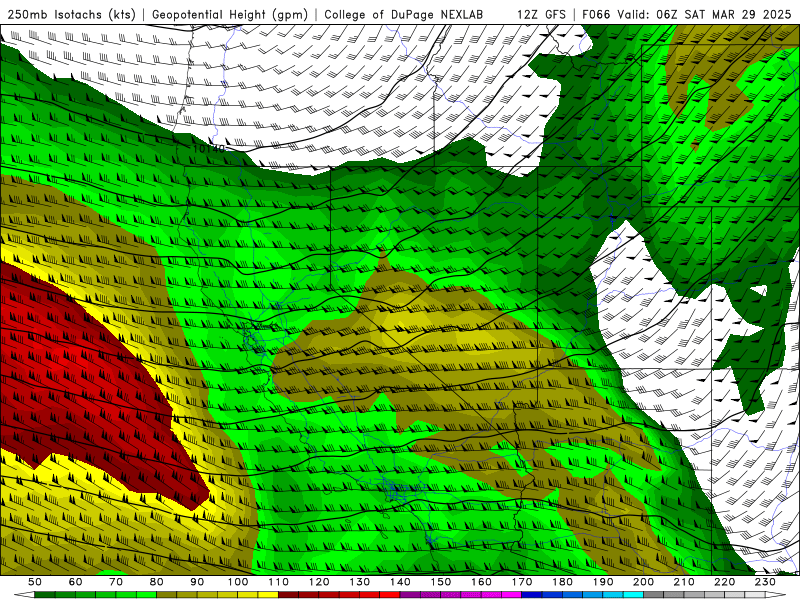
Task: Click the "F066" forecast hour label
Action: click(596, 15)
